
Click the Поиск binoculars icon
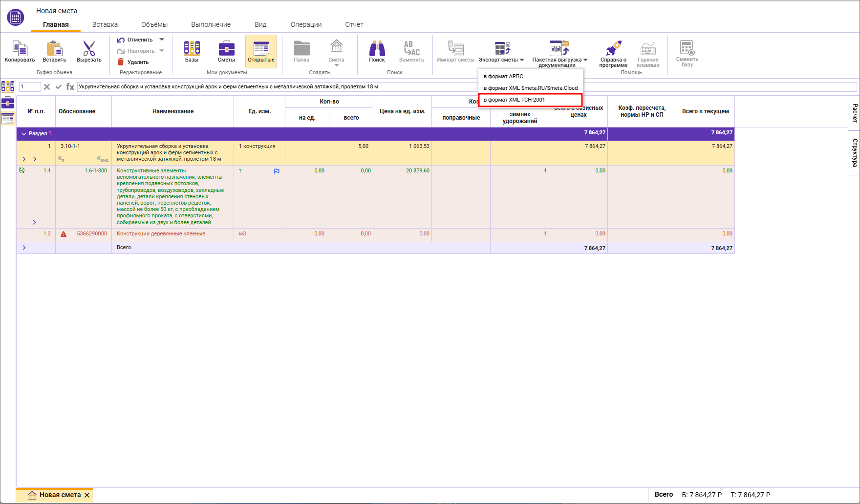pos(377,49)
